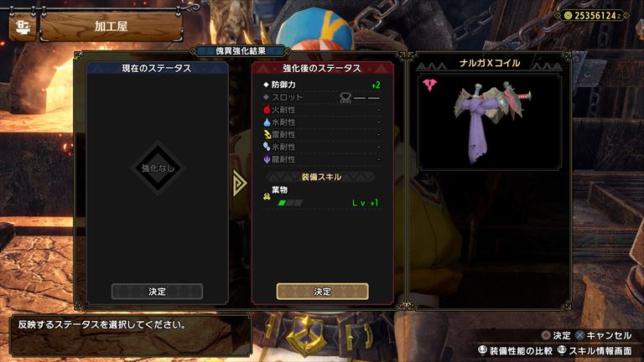Click the zenny coin icon beside money

568,16
